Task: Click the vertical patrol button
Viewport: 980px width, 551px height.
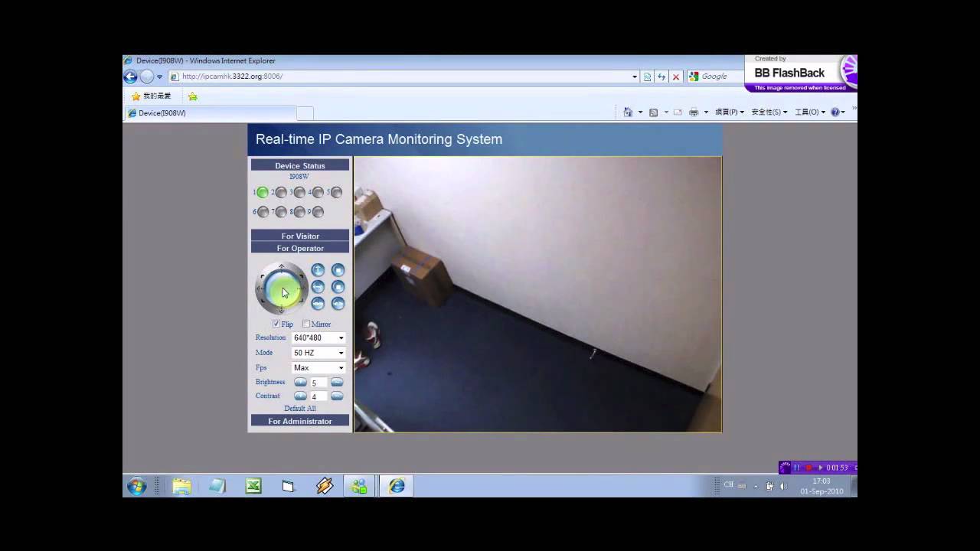Action: pos(318,270)
